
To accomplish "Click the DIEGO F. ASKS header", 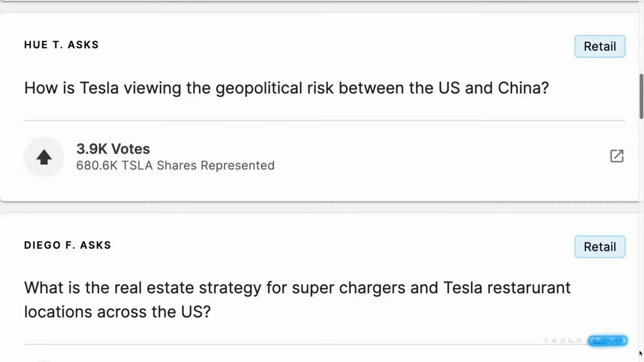I will point(67,245).
